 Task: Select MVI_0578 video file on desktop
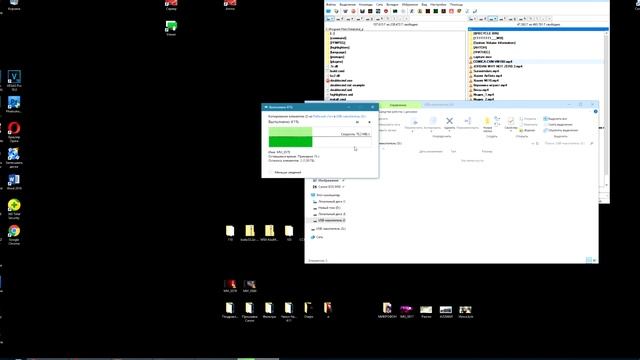(230, 286)
